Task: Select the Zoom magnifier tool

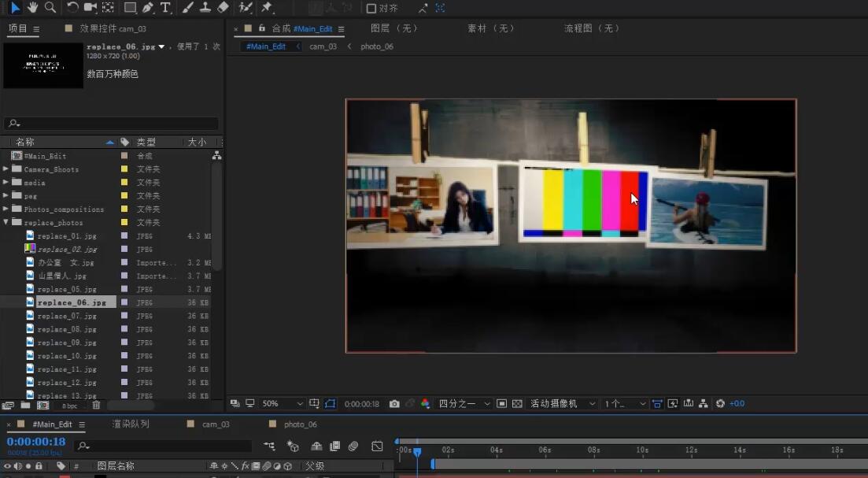Action: [x=50, y=7]
